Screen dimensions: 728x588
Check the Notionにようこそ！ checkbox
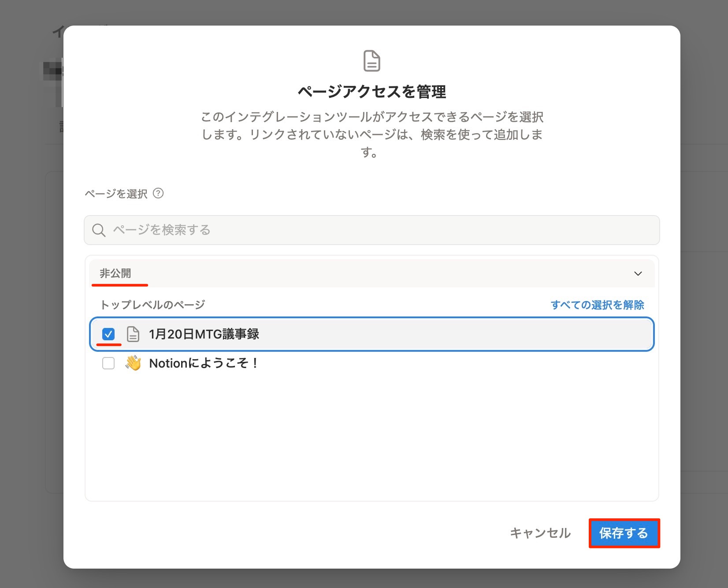(108, 363)
